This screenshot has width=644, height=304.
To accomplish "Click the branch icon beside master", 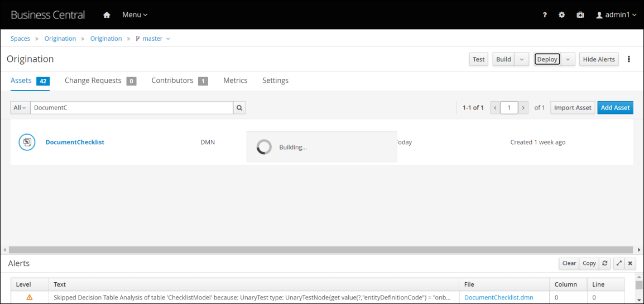I will click(138, 39).
